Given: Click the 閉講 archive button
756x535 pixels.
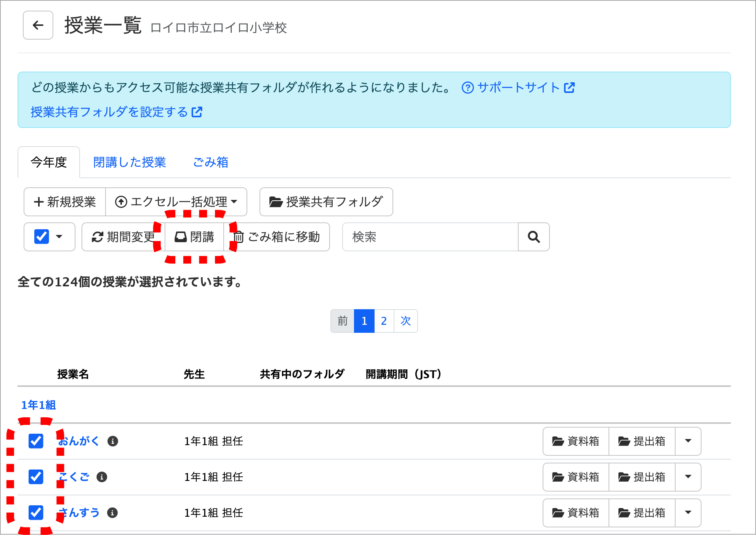Looking at the screenshot, I should [x=194, y=237].
